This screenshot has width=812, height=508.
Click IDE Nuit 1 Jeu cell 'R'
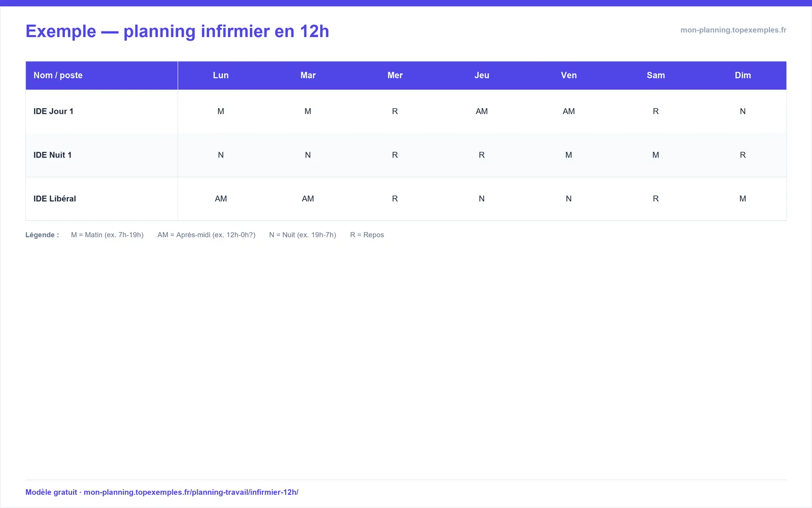click(x=482, y=155)
